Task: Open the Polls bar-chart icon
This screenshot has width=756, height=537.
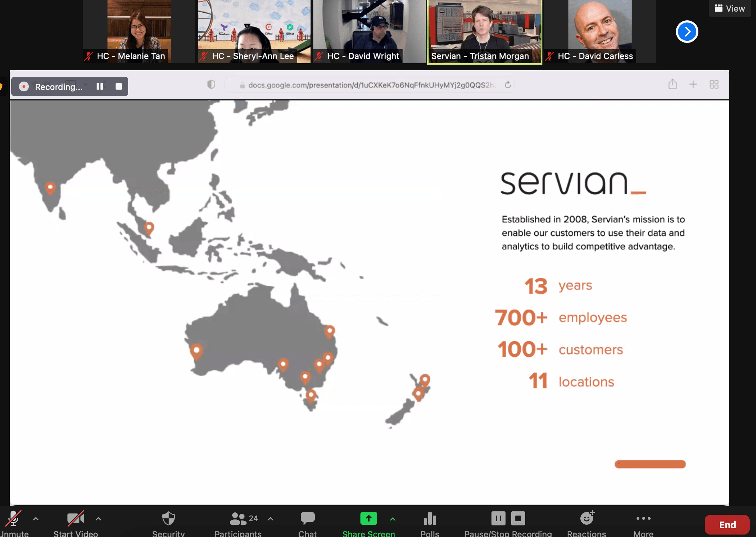Action: pos(430,519)
